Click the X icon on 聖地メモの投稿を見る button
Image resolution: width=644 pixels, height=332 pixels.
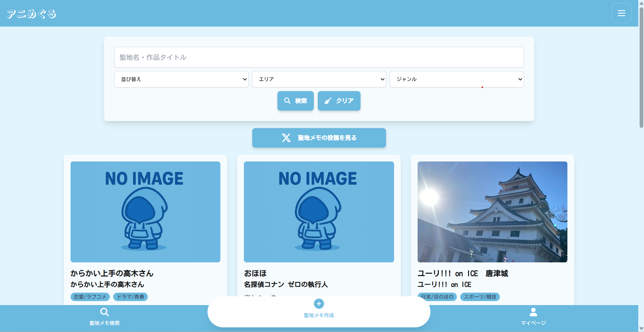[286, 138]
